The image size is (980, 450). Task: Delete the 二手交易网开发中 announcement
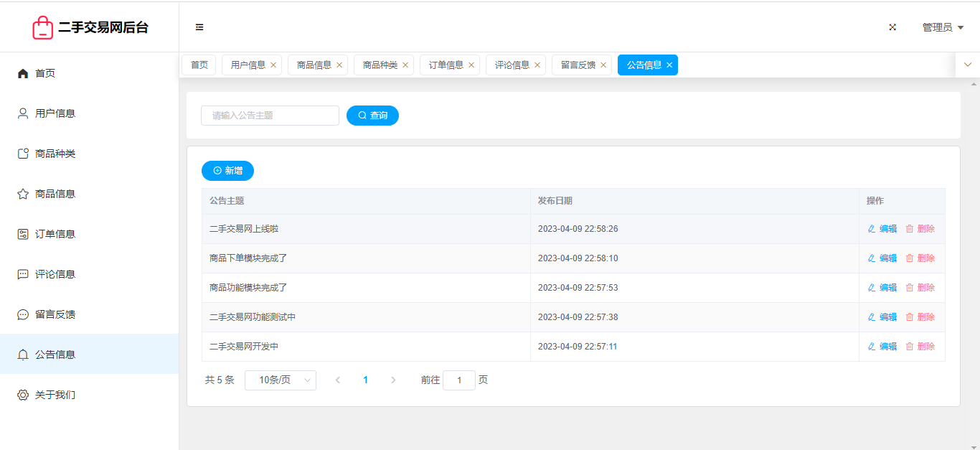(x=920, y=347)
